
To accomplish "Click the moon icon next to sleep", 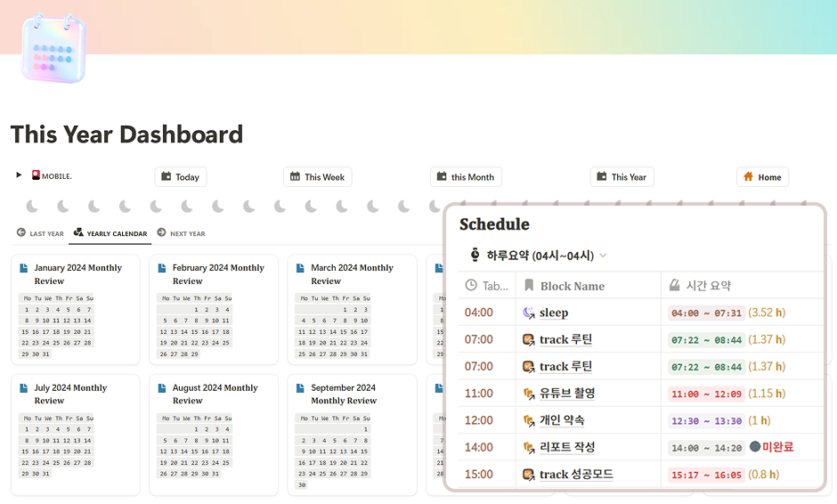I will tap(528, 313).
